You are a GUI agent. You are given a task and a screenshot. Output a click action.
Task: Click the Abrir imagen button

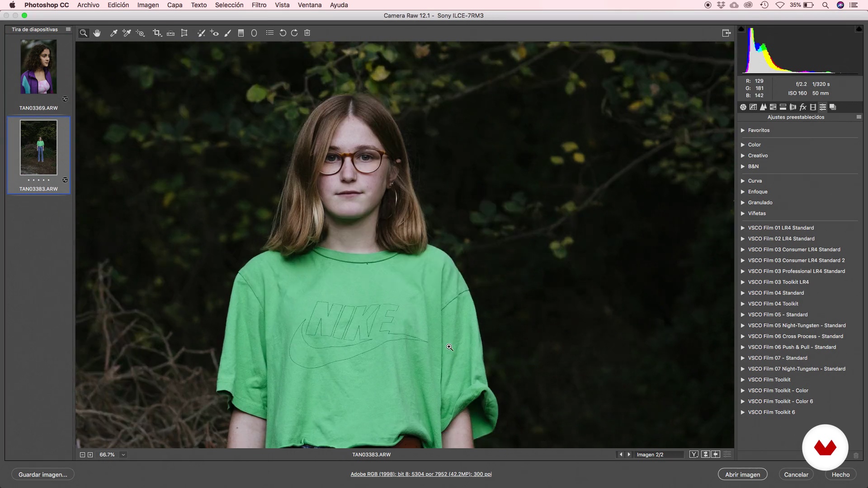[743, 474]
